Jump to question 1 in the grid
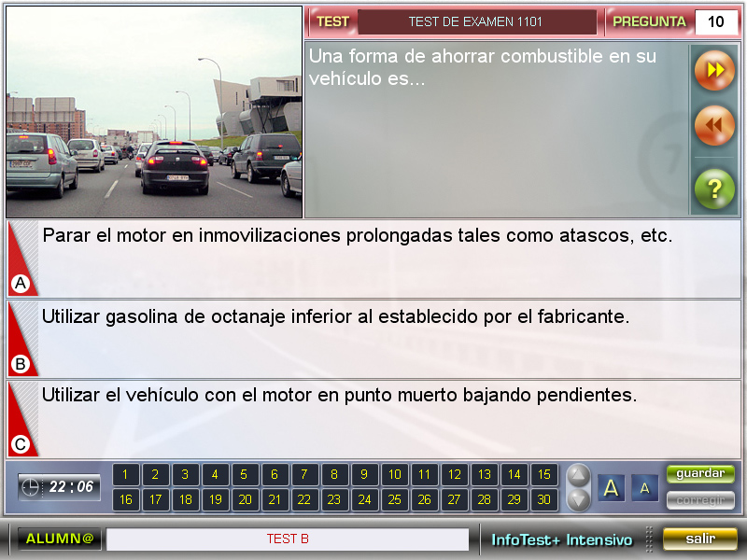Screen dimensions: 747x560 [125, 475]
